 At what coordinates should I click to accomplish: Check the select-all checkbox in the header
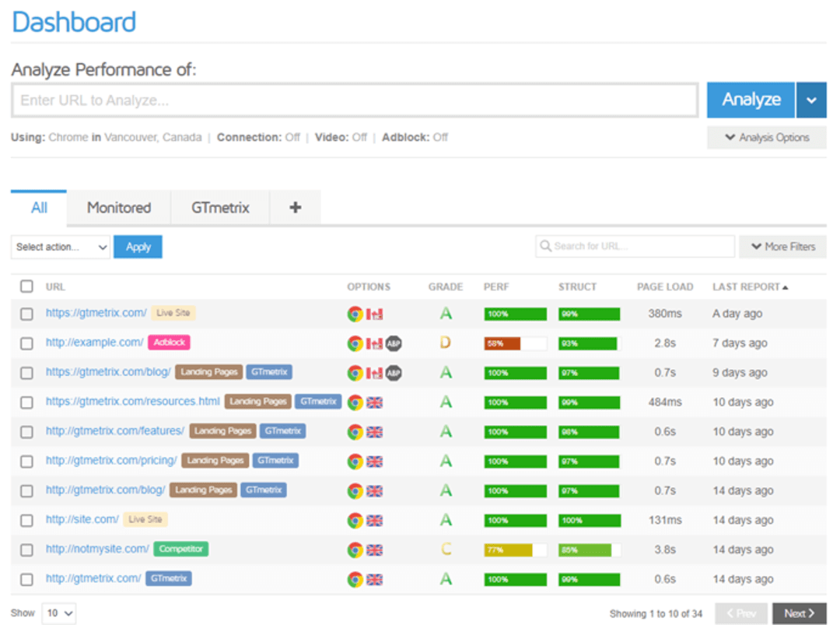26,286
